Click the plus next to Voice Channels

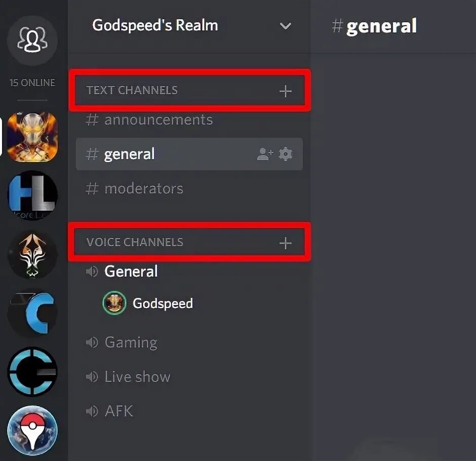tap(286, 243)
